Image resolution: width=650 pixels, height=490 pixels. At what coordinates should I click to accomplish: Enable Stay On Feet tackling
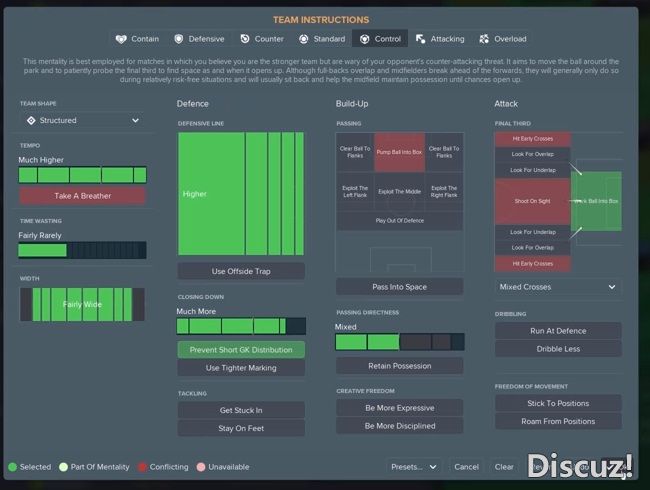tap(241, 428)
